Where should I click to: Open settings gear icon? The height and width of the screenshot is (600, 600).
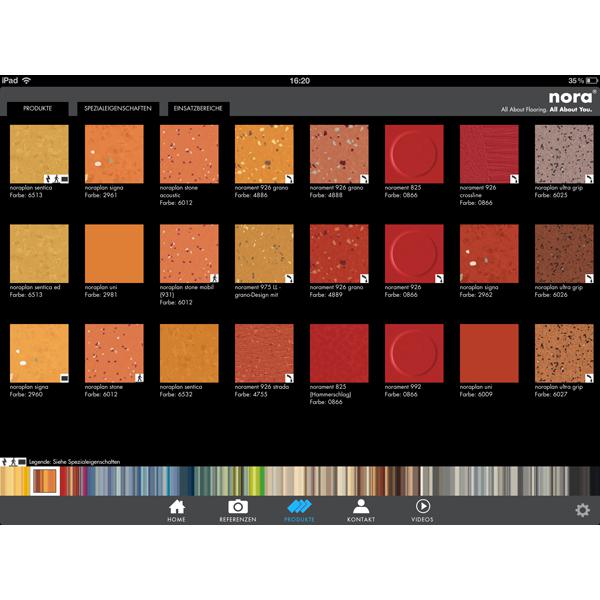click(582, 510)
